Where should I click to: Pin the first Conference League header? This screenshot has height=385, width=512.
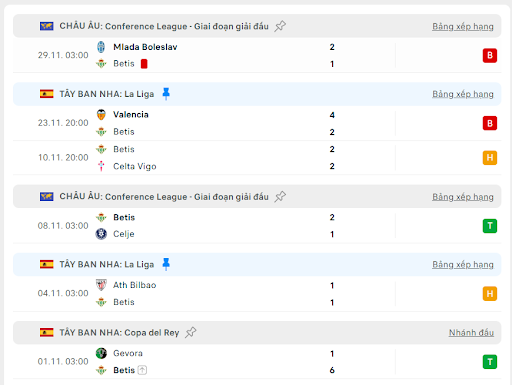tap(280, 26)
